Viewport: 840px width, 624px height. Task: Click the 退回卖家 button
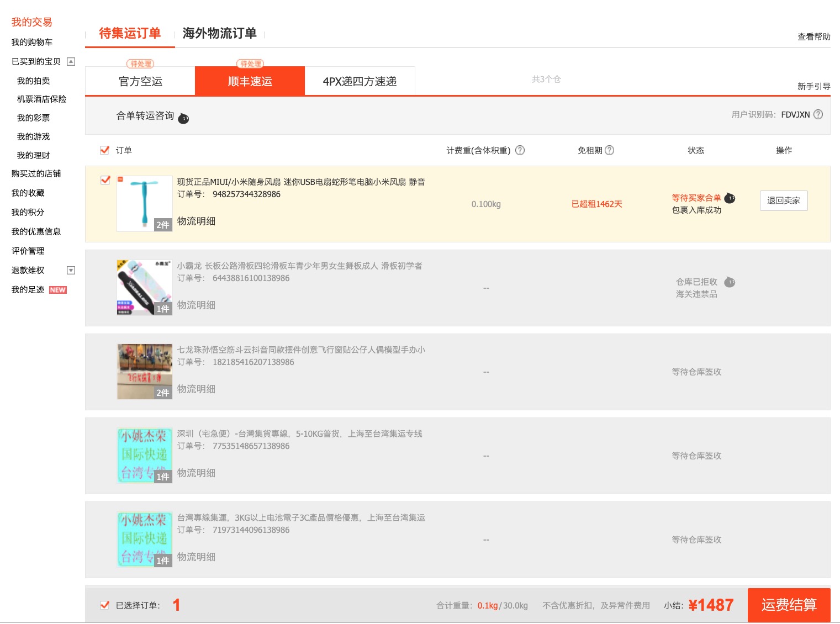click(783, 200)
